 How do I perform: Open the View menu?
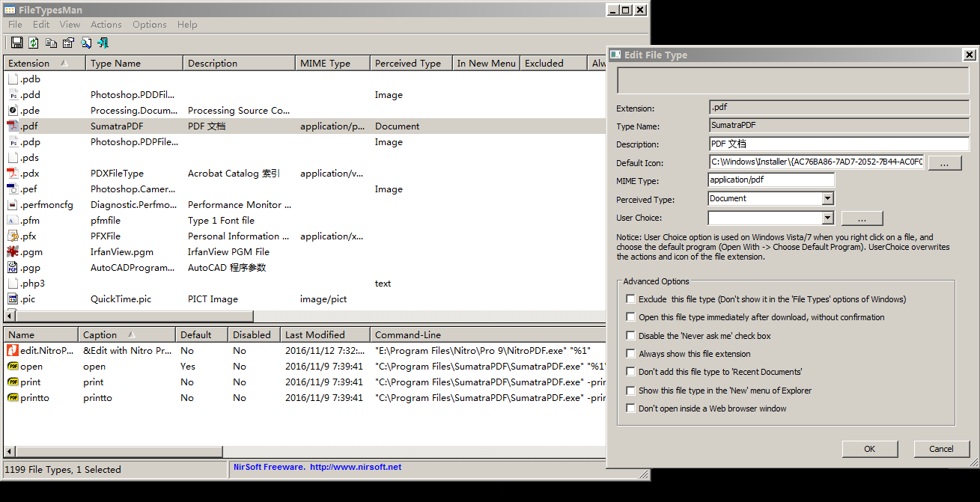70,25
